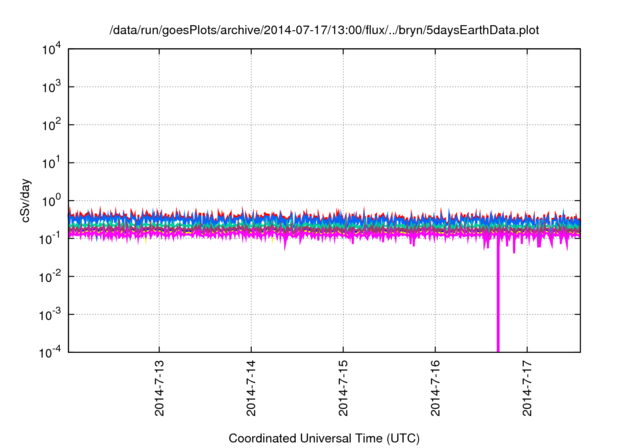Click the 10^3 y-axis tick label
Screen dimensions: 640x448
51,87
